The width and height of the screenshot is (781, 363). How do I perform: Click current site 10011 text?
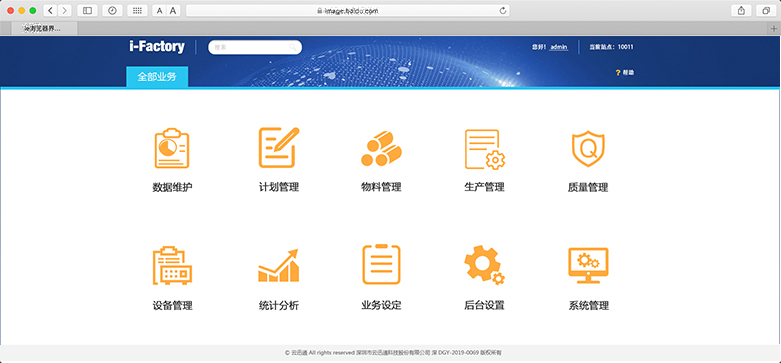click(612, 47)
